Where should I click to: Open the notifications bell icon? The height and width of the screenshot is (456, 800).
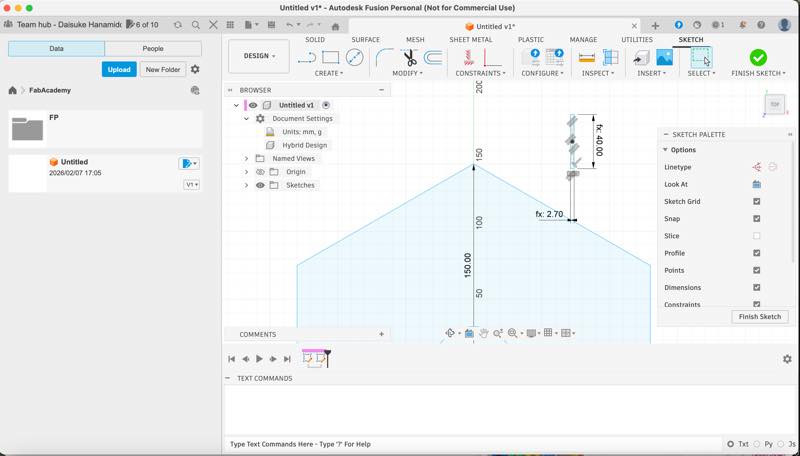[742, 24]
